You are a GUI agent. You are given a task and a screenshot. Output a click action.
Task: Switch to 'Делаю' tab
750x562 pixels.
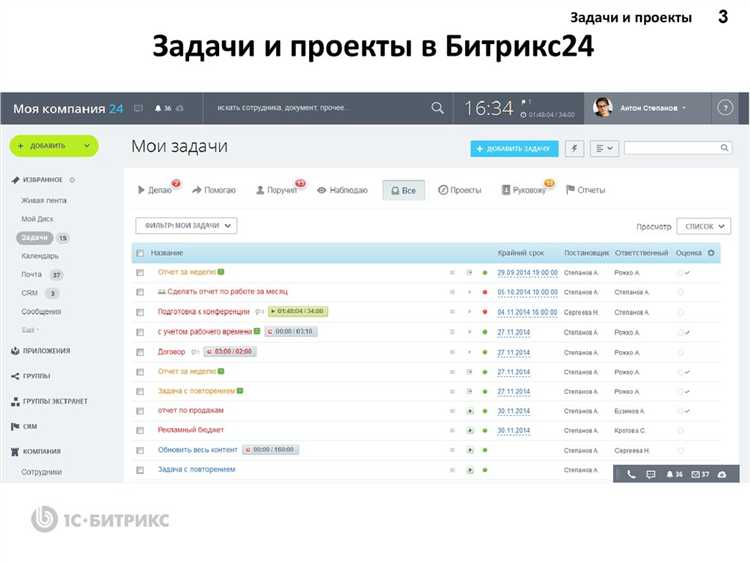(x=154, y=190)
